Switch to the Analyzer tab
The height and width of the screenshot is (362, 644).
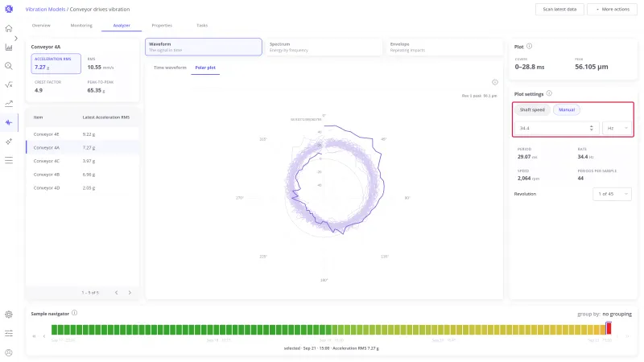point(122,26)
